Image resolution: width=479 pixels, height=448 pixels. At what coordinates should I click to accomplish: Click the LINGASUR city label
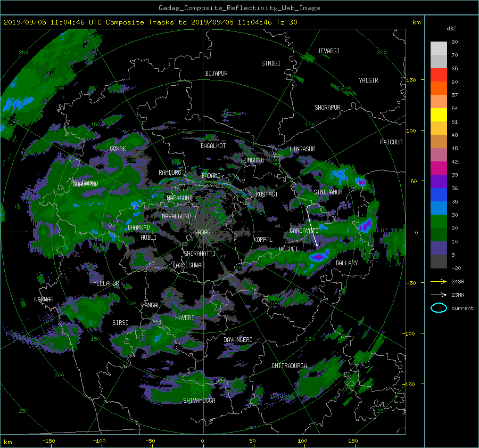pos(302,149)
